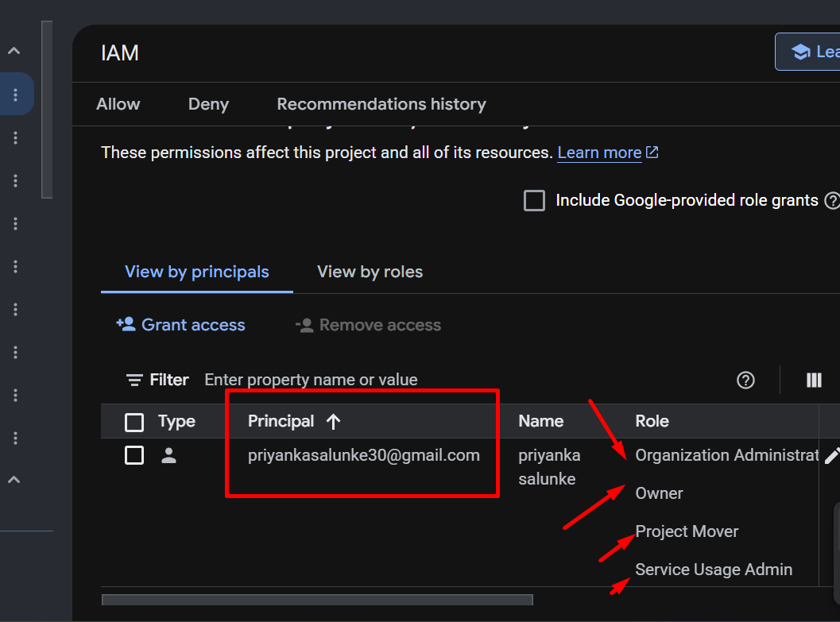Image resolution: width=840 pixels, height=622 pixels.
Task: Switch to View by roles tab
Action: [370, 272]
